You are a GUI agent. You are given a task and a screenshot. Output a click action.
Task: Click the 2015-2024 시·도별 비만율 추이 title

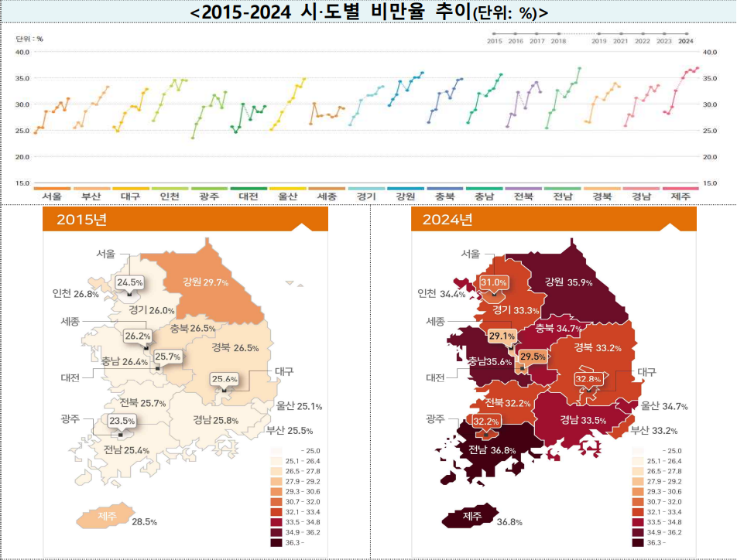coord(368,12)
